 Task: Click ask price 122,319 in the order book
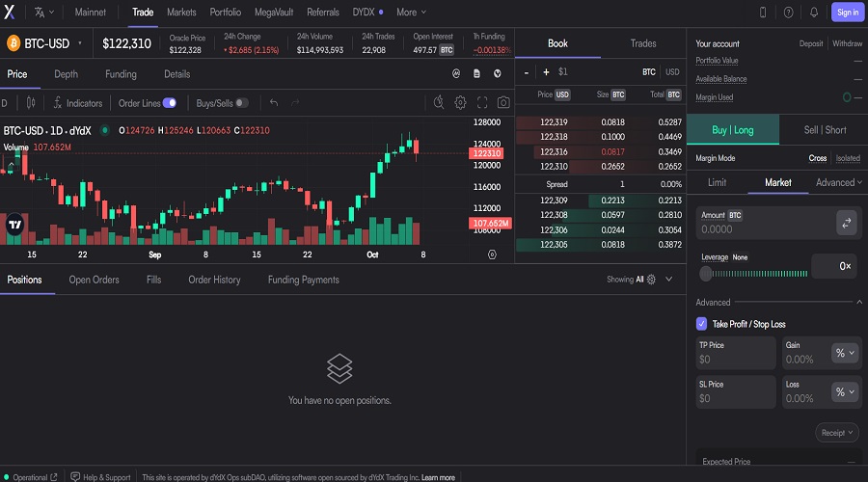(x=554, y=122)
